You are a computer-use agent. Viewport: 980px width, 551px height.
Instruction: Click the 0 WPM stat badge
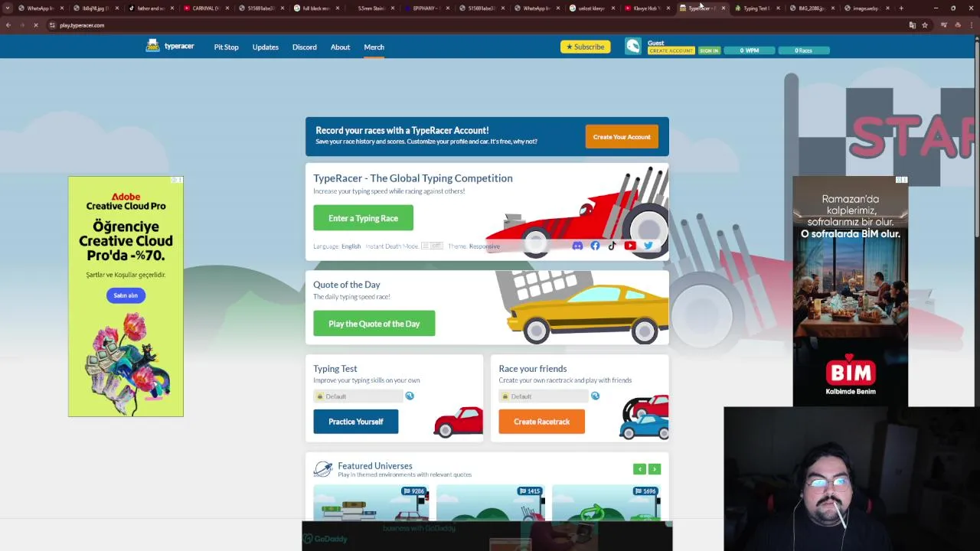tap(750, 51)
